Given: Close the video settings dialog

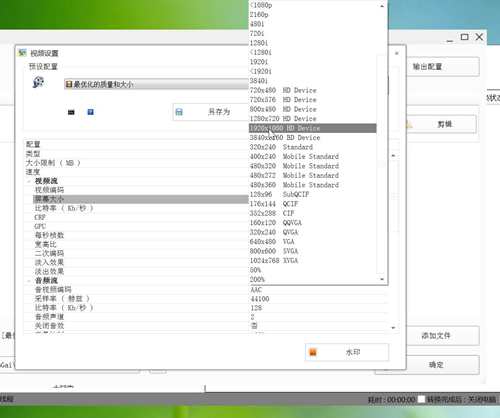Looking at the screenshot, I should pyautogui.click(x=397, y=53).
